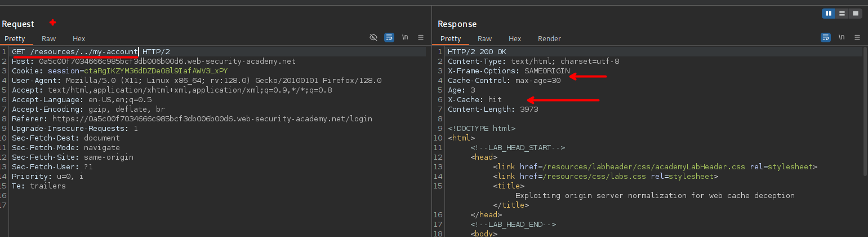868x237 pixels.
Task: Switch to combined single-panel layout
Action: pos(856,13)
